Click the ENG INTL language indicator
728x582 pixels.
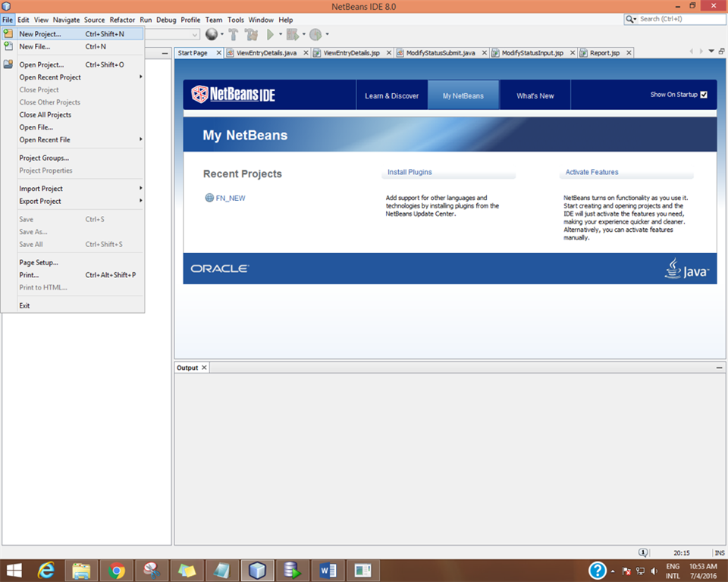tap(673, 571)
